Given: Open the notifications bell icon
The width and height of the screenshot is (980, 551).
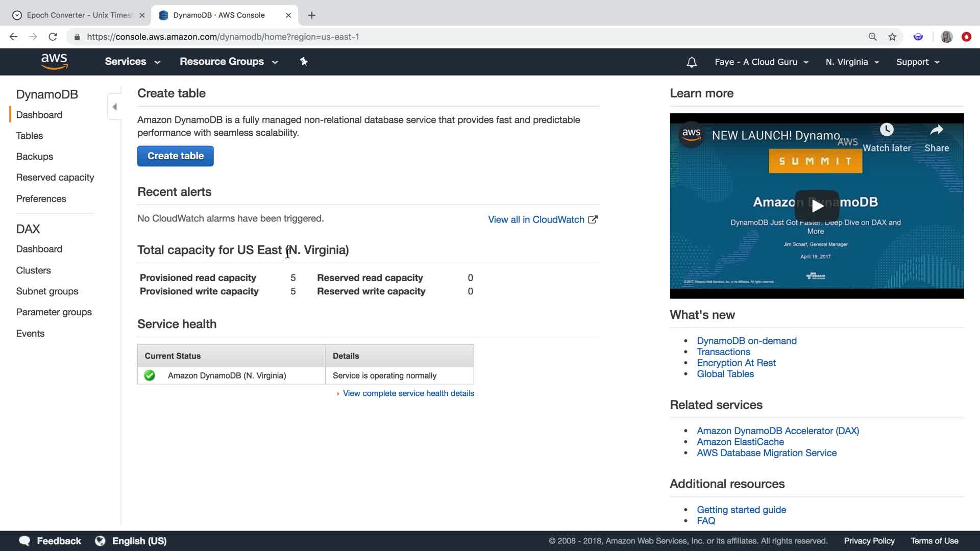Looking at the screenshot, I should (692, 62).
